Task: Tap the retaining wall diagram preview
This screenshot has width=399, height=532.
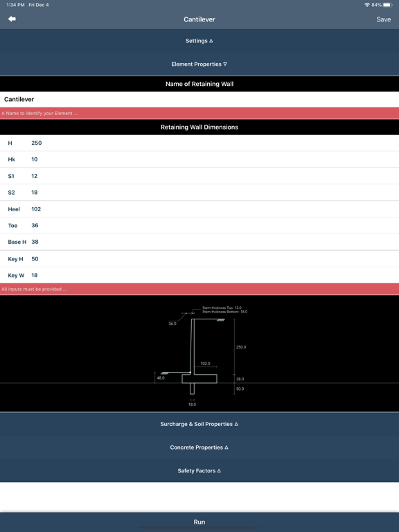Action: [x=199, y=353]
